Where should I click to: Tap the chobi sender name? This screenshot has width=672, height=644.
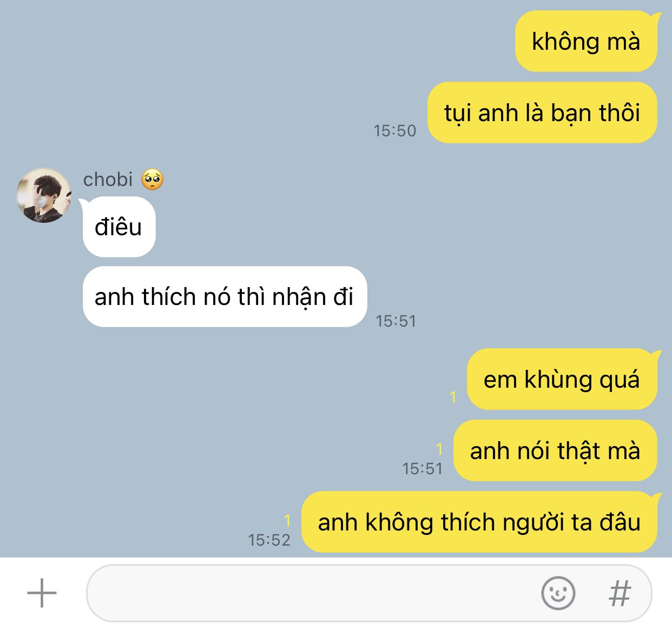pyautogui.click(x=108, y=180)
